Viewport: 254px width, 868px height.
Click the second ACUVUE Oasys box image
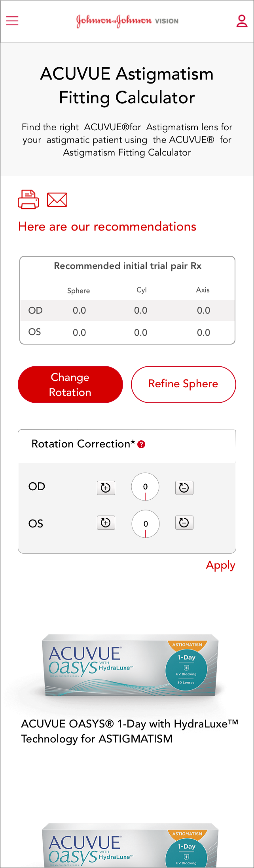(x=130, y=846)
